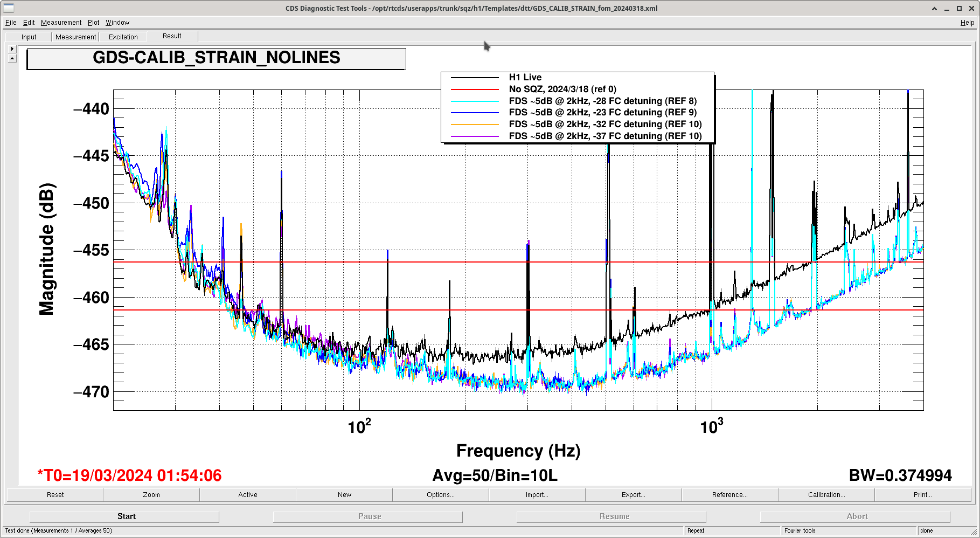
Task: Open the File menu
Action: 11,23
